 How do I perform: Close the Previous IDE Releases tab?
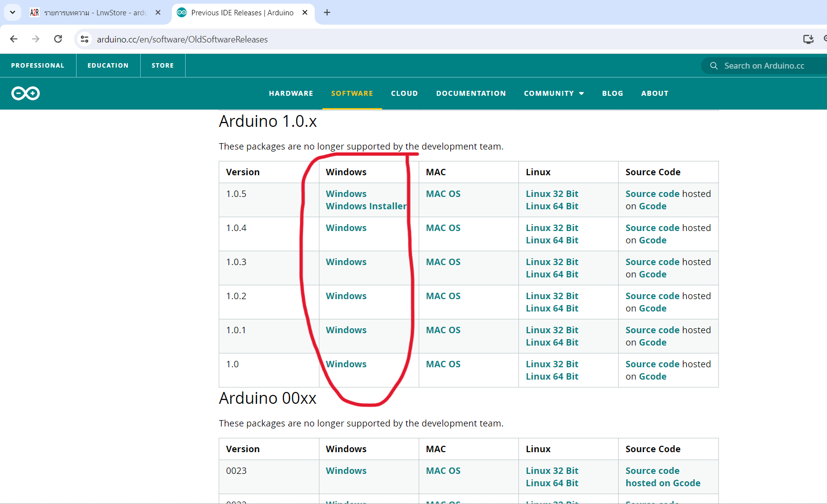coord(305,12)
